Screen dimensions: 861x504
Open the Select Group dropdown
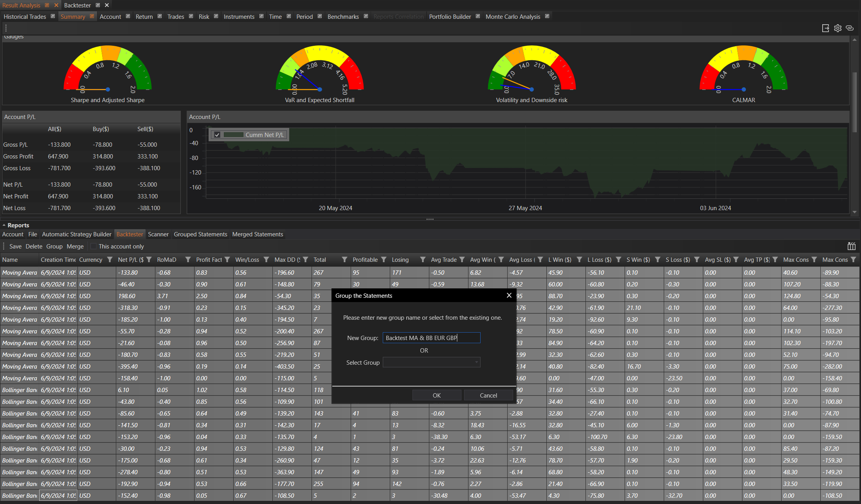(x=431, y=362)
